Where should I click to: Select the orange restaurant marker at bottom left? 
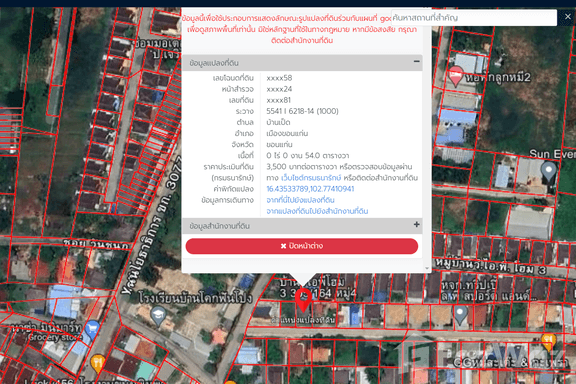point(97,363)
